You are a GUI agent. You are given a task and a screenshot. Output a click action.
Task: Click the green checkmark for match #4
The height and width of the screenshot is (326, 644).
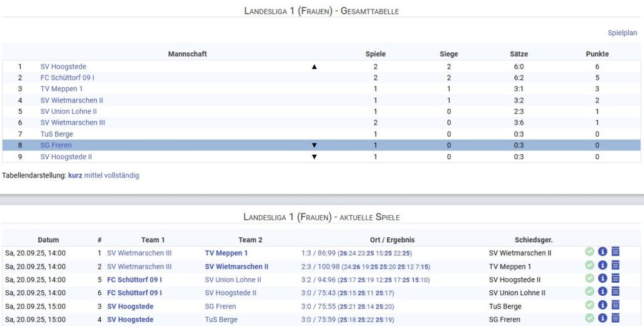click(589, 319)
